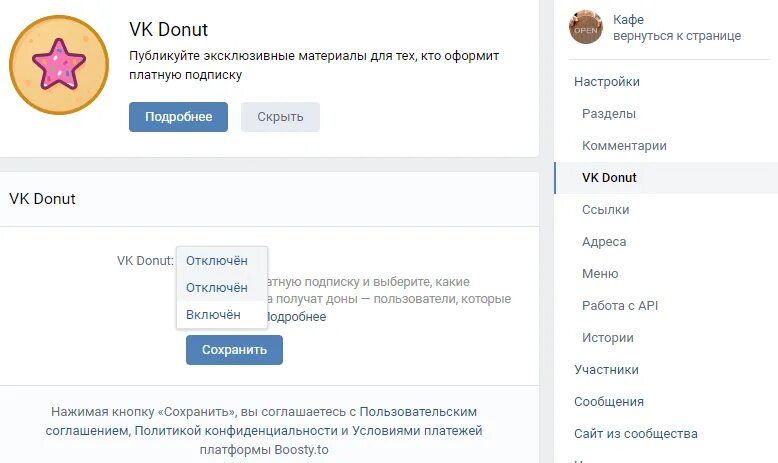This screenshot has width=778, height=463.
Task: Open Политикой конфиденциальности link
Action: pos(236,431)
